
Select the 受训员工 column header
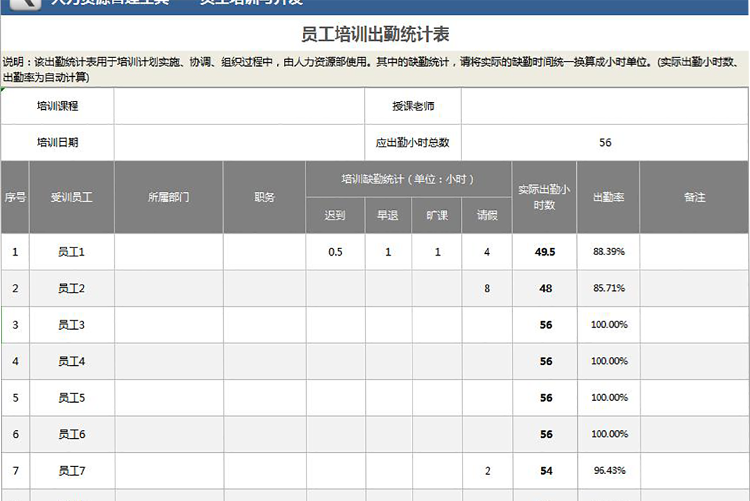click(72, 197)
